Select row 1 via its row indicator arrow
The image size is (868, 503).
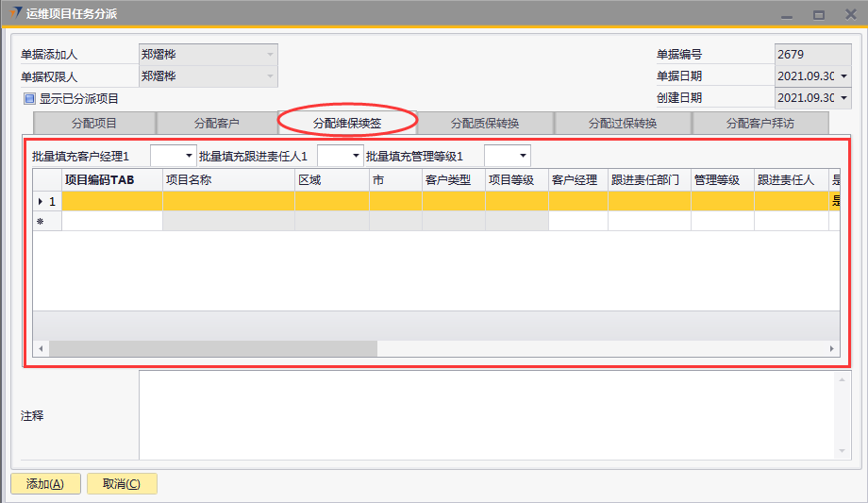pos(41,201)
